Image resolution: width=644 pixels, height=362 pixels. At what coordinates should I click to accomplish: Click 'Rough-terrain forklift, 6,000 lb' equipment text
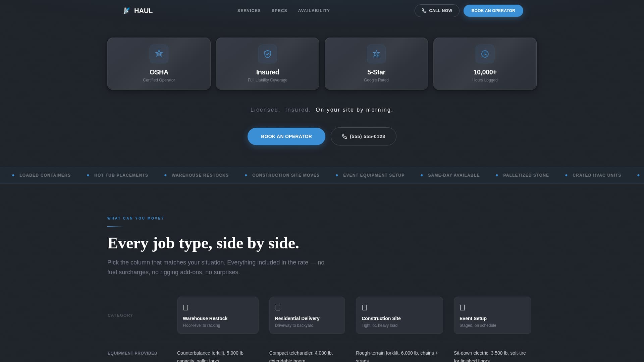click(388, 353)
